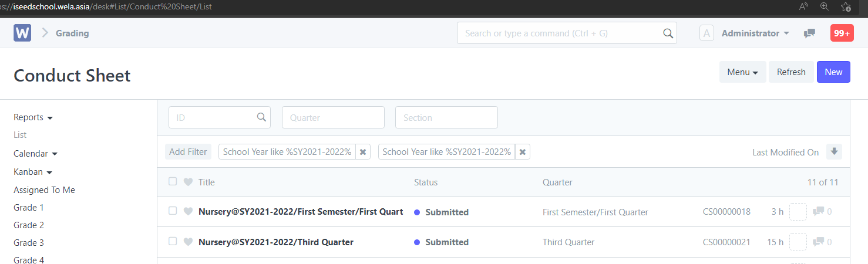The width and height of the screenshot is (868, 264).
Task: Like the Nursery Third Quarter row heart
Action: (188, 242)
